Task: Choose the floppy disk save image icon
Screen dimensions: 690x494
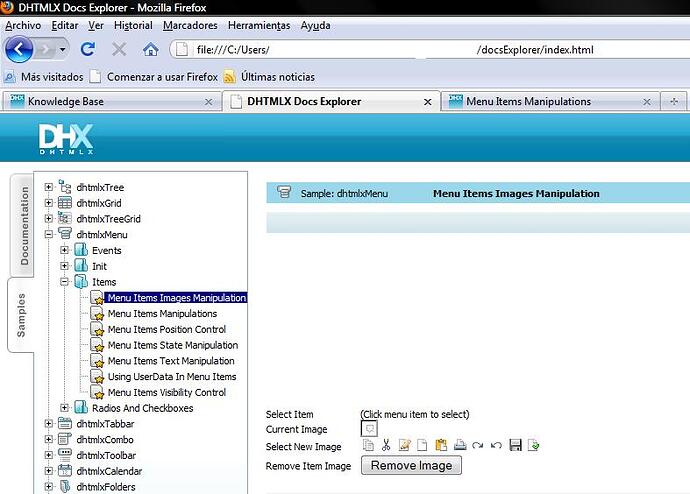Action: pyautogui.click(x=515, y=445)
